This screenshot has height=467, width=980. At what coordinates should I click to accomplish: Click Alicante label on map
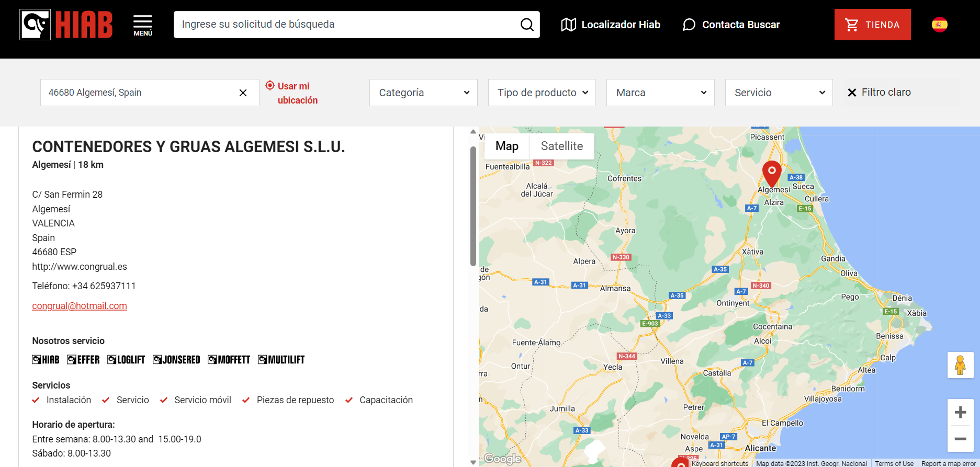click(x=760, y=448)
